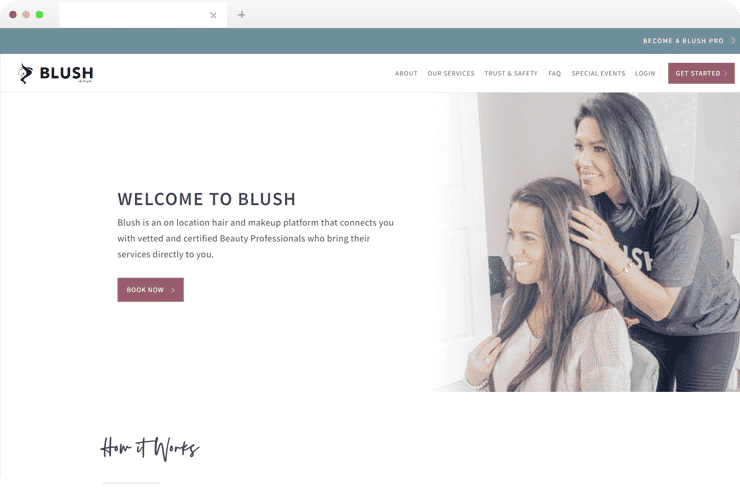
Task: Click the Welcome to Blush heading
Action: [x=207, y=199]
